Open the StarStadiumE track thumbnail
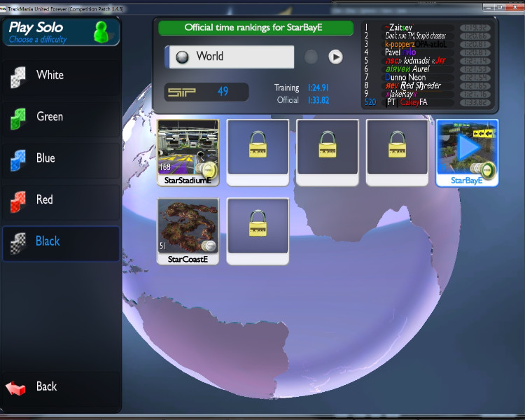The image size is (525, 420). 188,148
